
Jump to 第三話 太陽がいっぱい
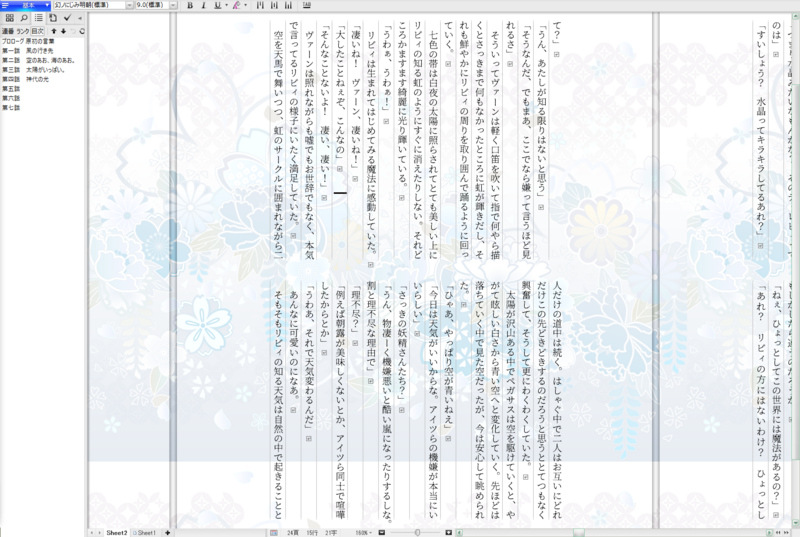(33, 69)
